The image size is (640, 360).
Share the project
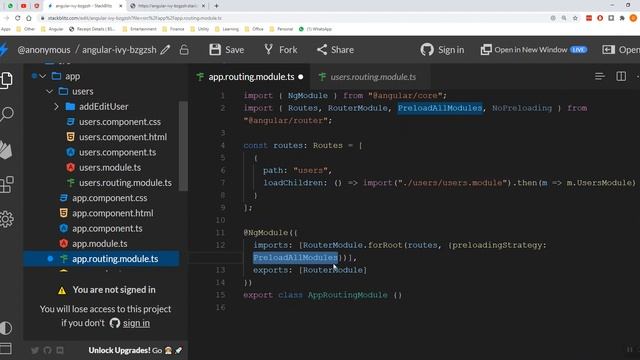pyautogui.click(x=336, y=50)
